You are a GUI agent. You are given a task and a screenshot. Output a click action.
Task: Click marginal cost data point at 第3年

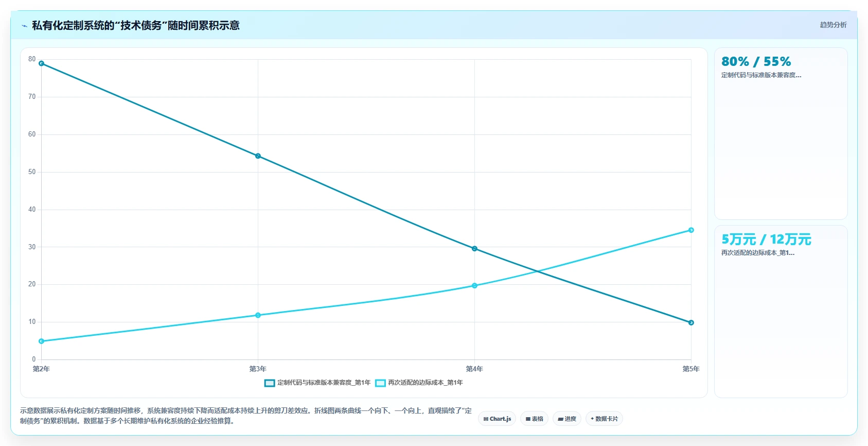point(258,315)
